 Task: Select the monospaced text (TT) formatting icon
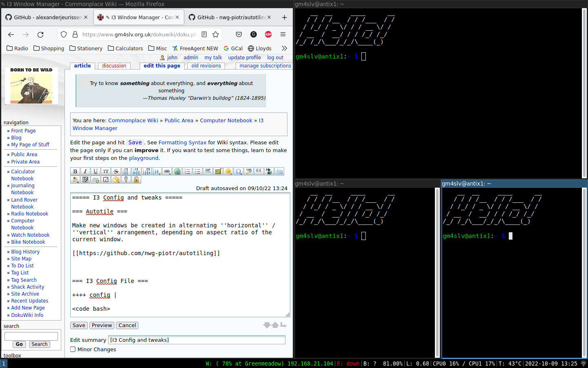click(106, 171)
